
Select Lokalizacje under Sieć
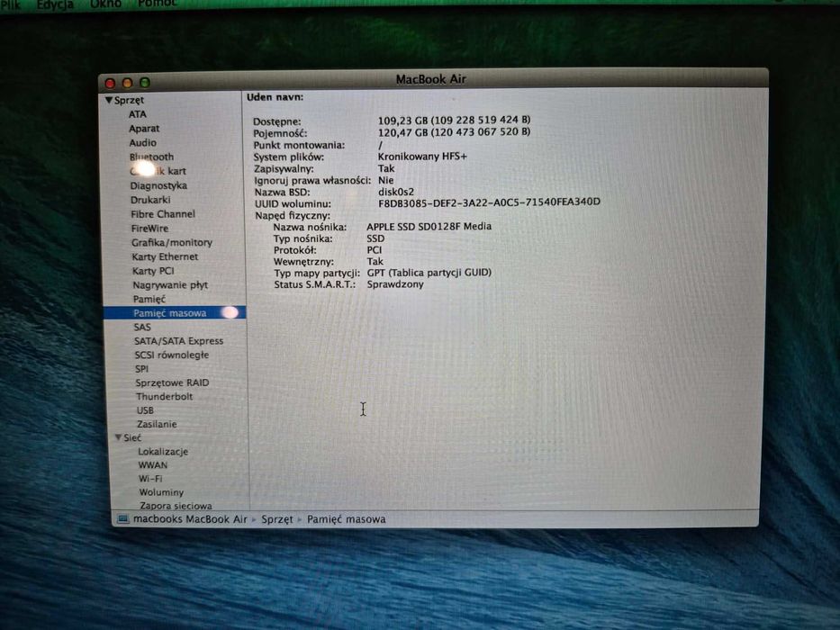click(163, 452)
